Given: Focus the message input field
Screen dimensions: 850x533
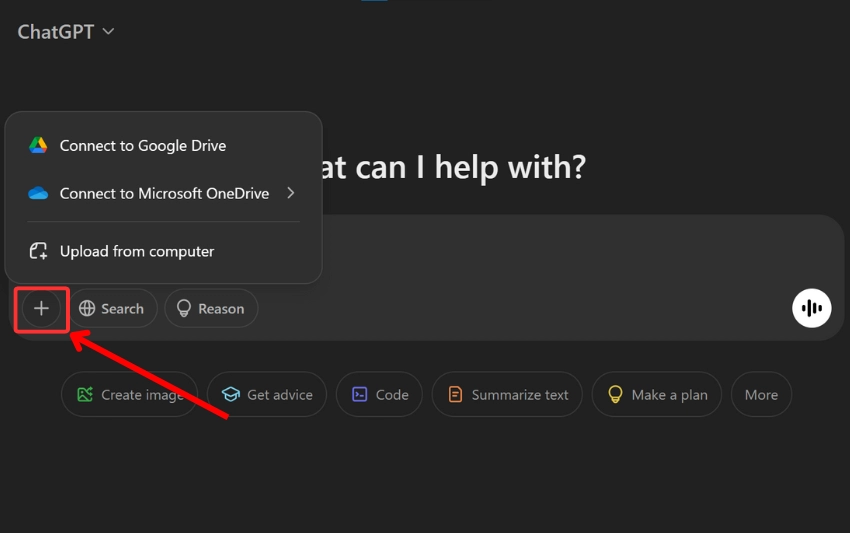Looking at the screenshot, I should 580,249.
